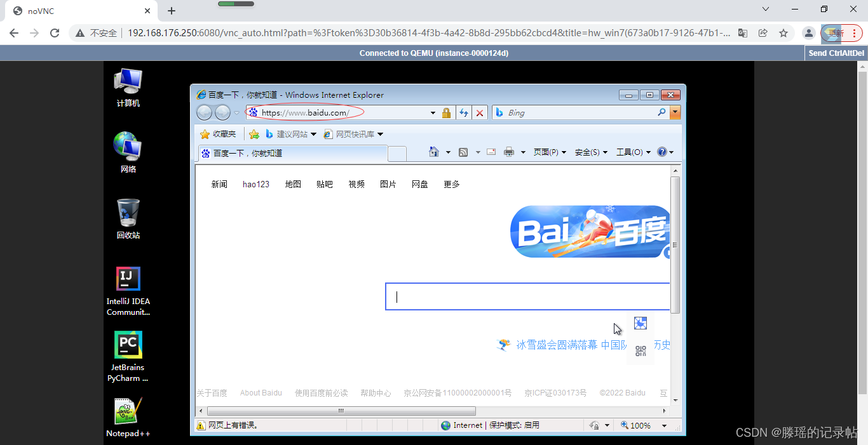Click the About Baidu footer link
The height and width of the screenshot is (445, 868).
261,393
